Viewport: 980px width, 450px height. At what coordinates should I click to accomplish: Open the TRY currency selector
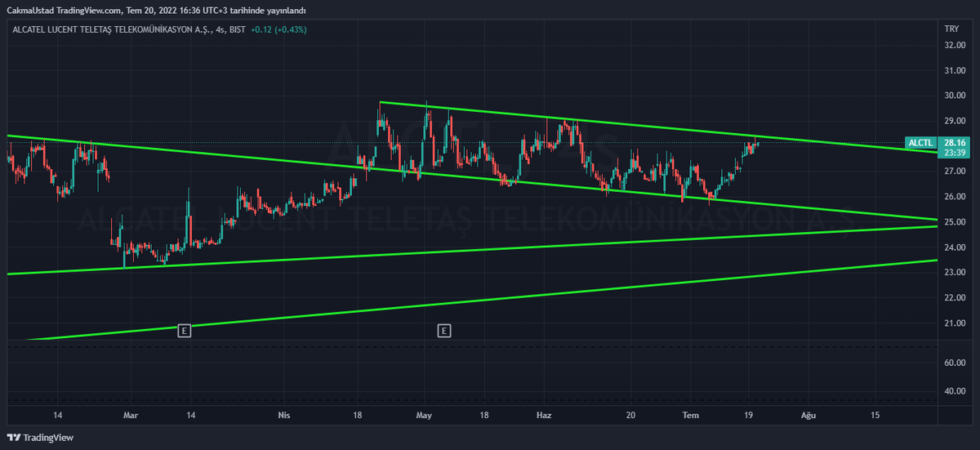(951, 29)
